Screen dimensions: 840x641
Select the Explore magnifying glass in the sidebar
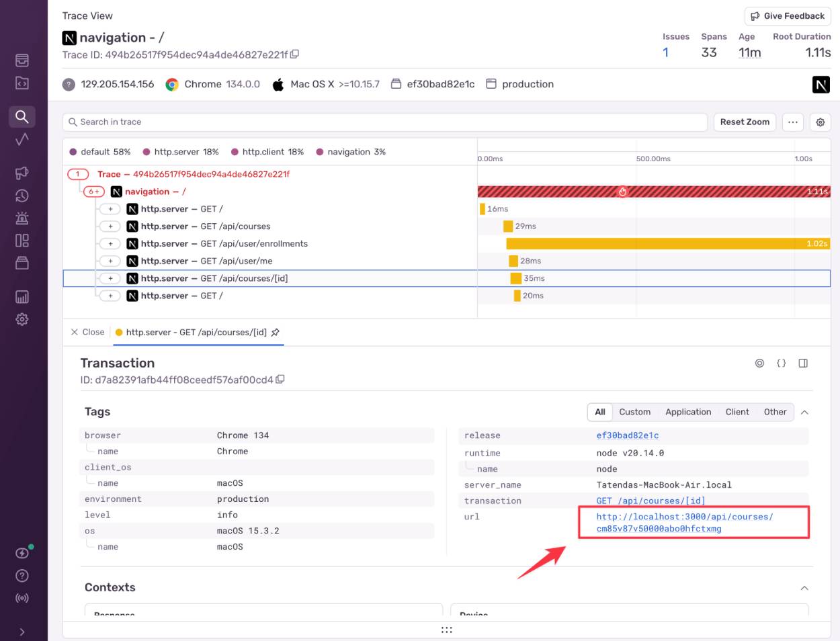point(22,116)
